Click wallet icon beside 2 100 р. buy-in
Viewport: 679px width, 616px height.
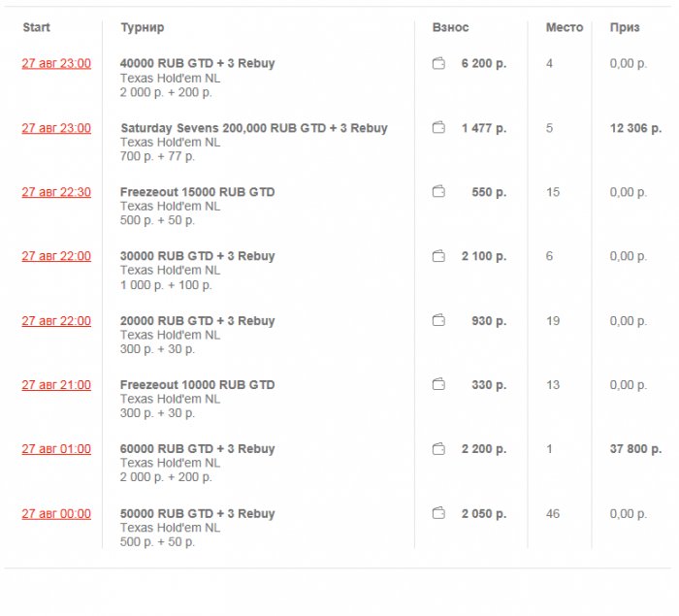tap(438, 256)
